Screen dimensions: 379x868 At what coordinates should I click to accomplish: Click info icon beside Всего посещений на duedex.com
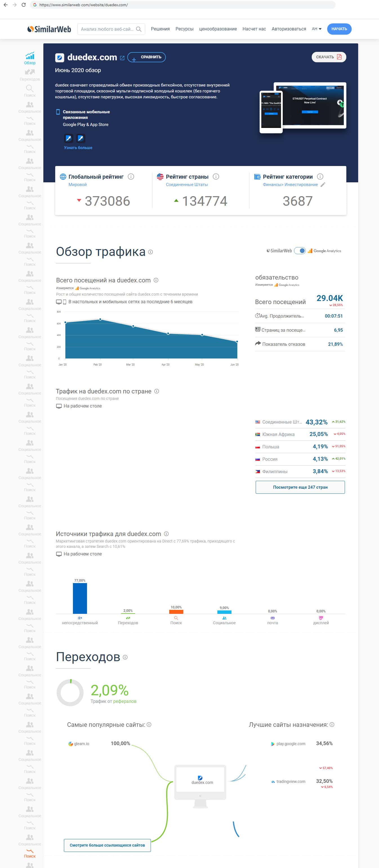[x=156, y=280]
